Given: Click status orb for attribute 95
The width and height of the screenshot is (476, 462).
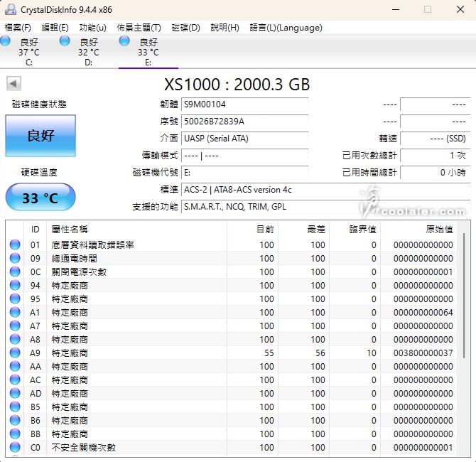Looking at the screenshot, I should click(x=15, y=299).
